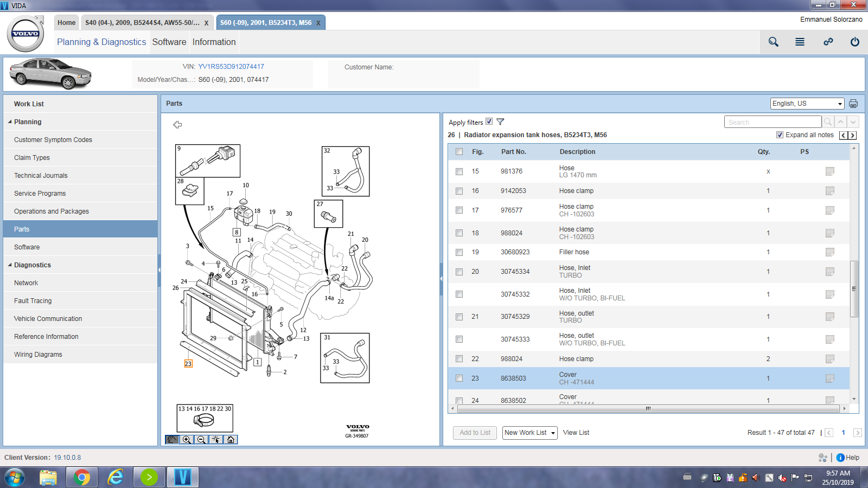
Task: Click the View List link
Action: (x=576, y=433)
